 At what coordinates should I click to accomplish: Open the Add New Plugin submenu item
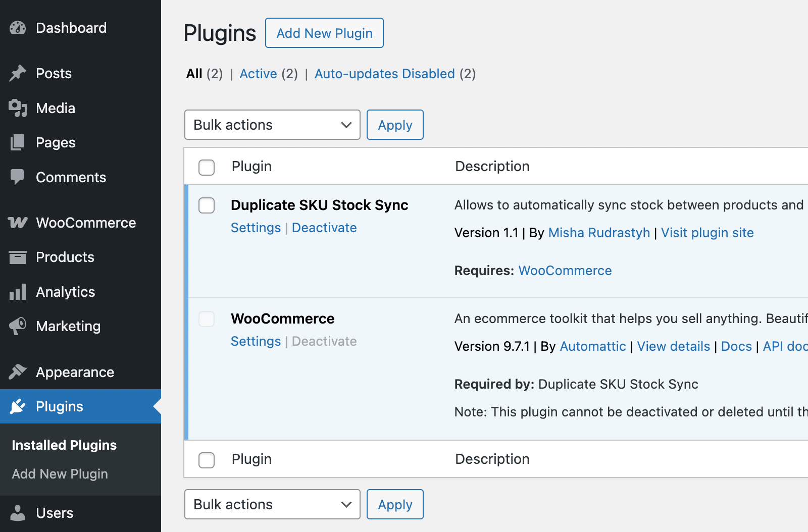60,474
